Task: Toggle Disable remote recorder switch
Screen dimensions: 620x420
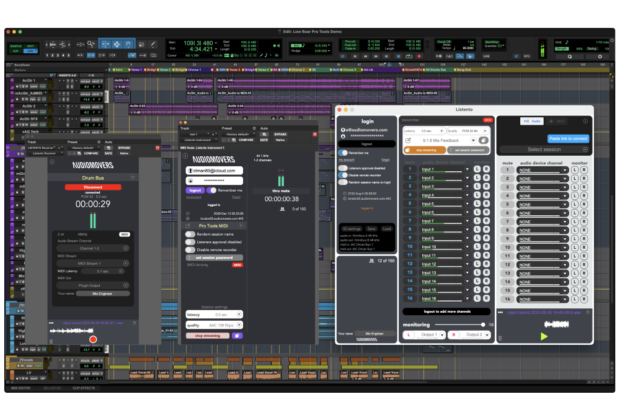Action: 190,248
